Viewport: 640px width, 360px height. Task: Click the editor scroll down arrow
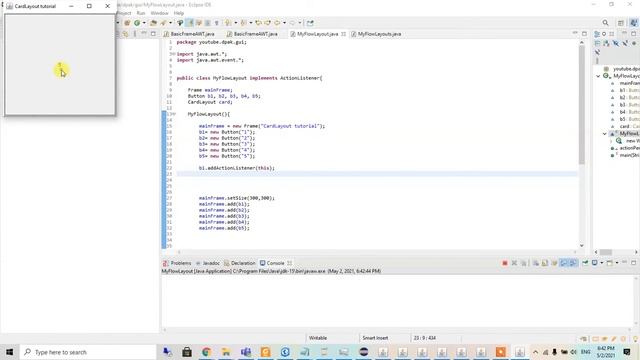[582, 246]
